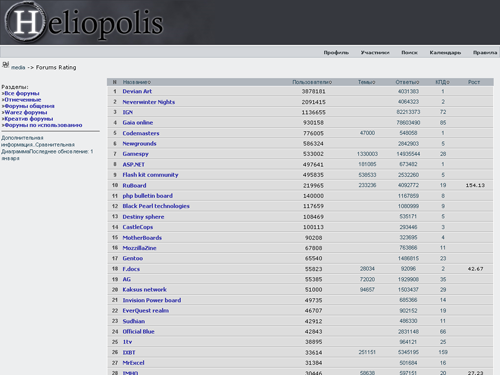Open the Участники menu item
Screen dimensions: 500x375
(x=375, y=53)
